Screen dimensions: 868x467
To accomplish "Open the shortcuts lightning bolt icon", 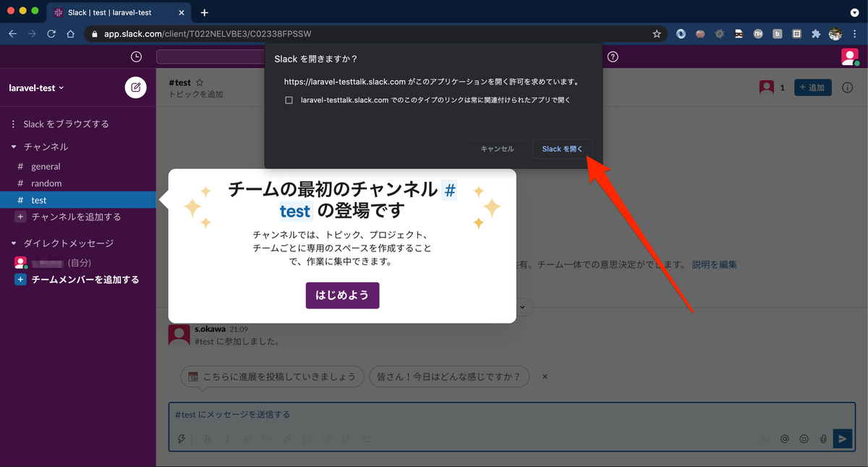I will [182, 439].
